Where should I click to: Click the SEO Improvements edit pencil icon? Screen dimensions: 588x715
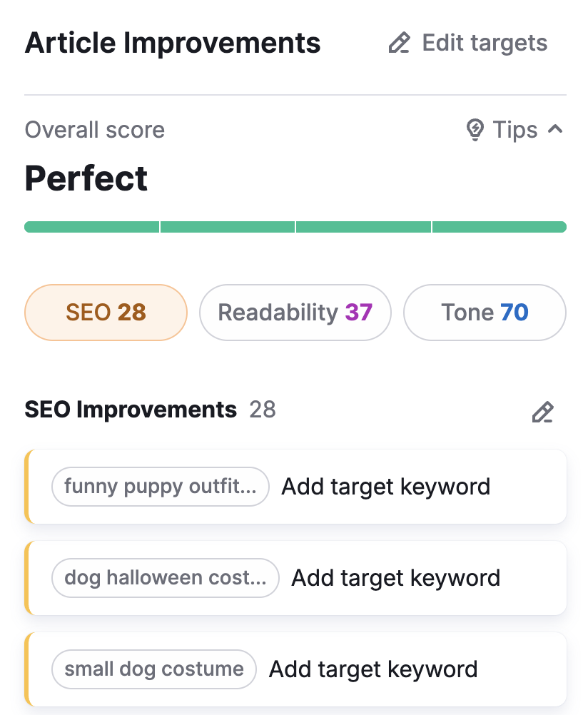[543, 412]
